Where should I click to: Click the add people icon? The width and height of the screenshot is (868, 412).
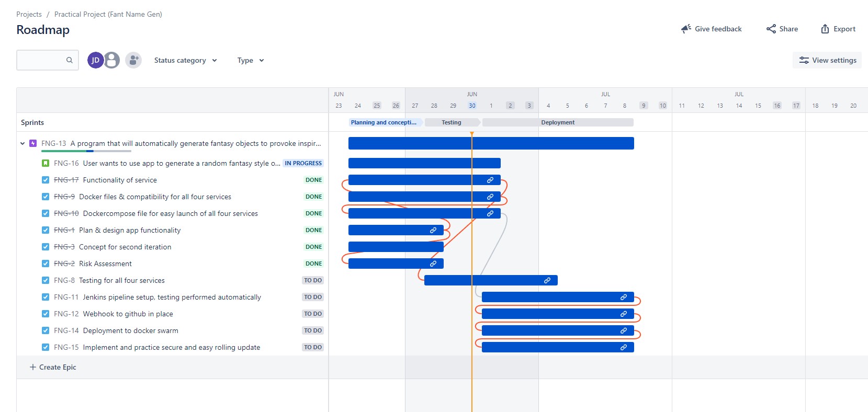click(133, 60)
